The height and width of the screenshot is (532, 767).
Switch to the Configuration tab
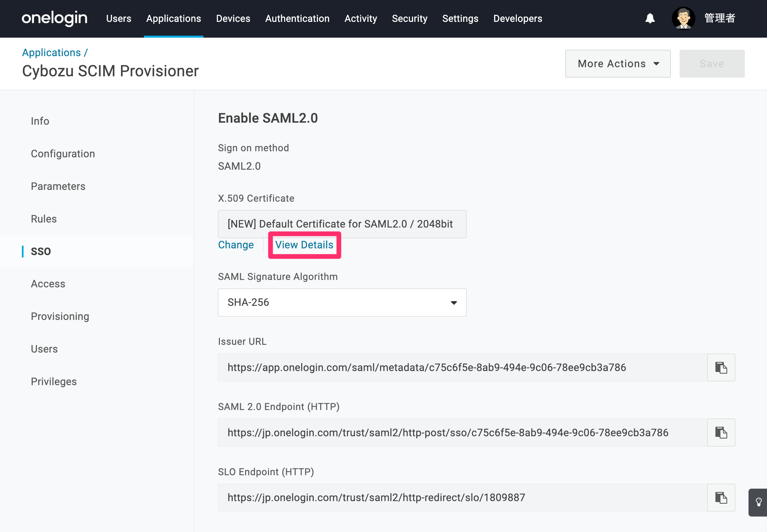(x=63, y=154)
